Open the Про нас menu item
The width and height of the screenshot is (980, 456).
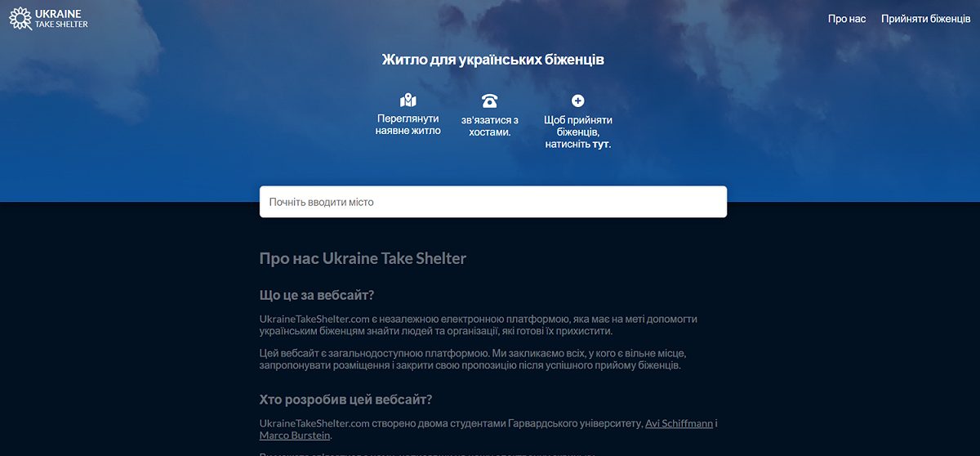coord(847,18)
